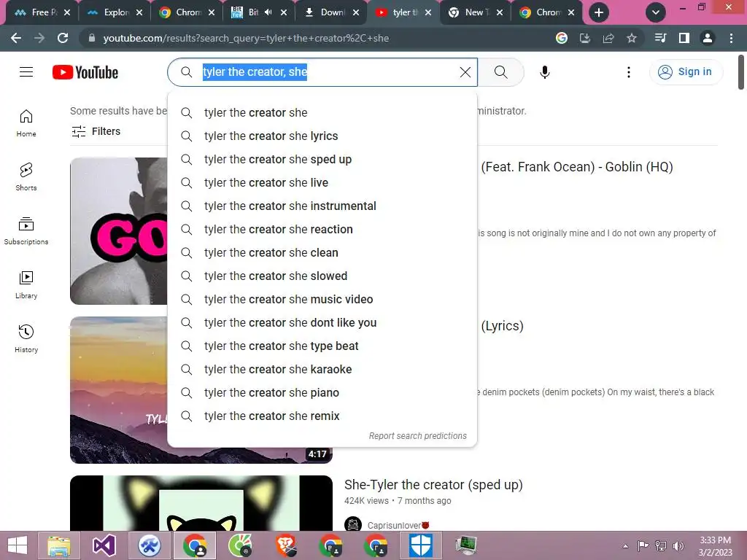The width and height of the screenshot is (747, 560).
Task: Open File Explorer from taskbar
Action: 59,545
